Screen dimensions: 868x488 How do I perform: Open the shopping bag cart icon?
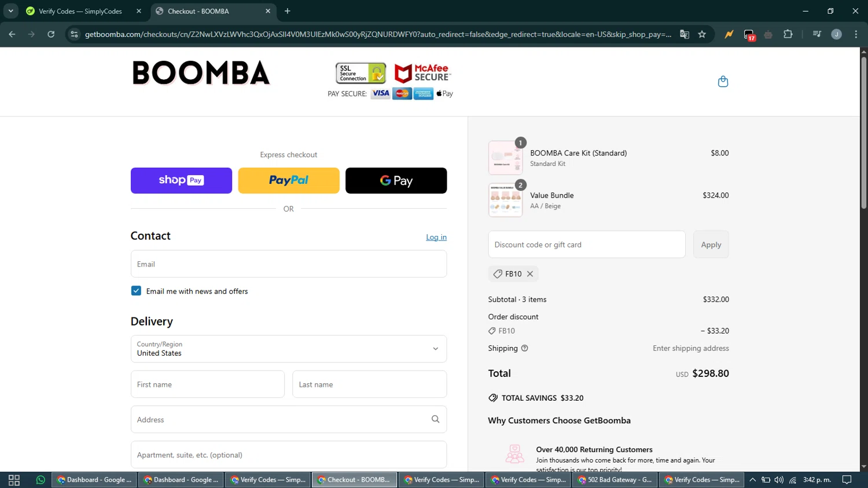pyautogui.click(x=723, y=82)
